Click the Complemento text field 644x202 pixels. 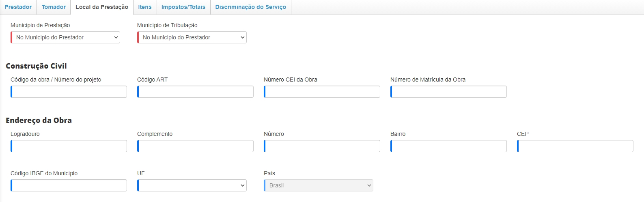click(x=196, y=146)
